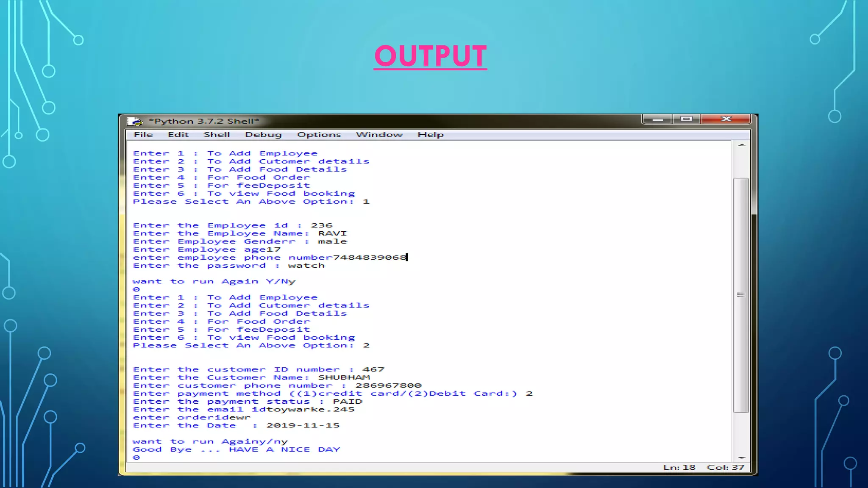The width and height of the screenshot is (868, 488).
Task: Click the OUTPUT heading text
Action: [430, 56]
